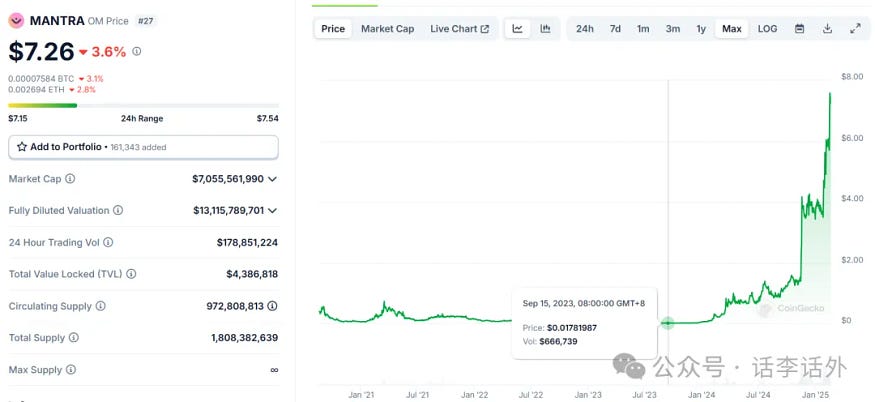
Task: Open Circulating Supply label info icon
Action: point(101,306)
